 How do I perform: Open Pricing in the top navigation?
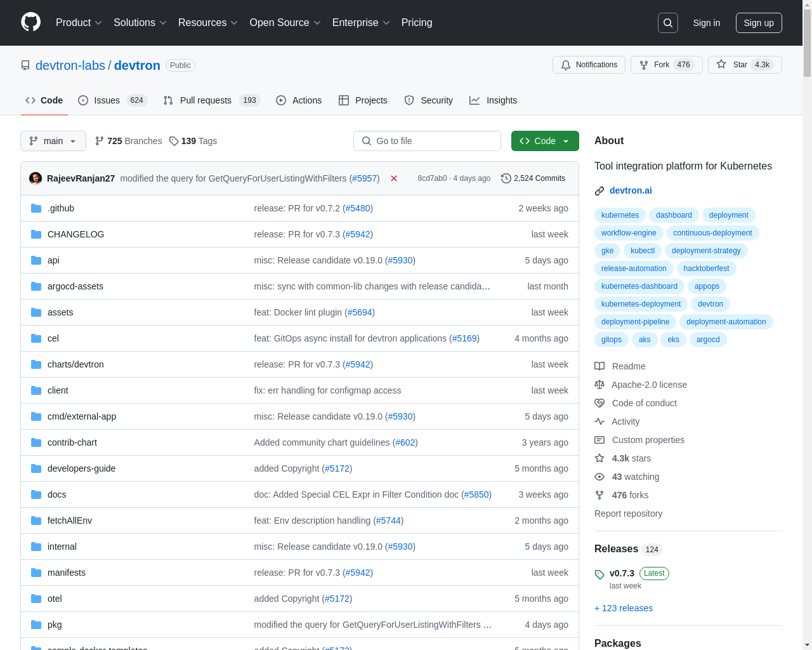coord(417,23)
